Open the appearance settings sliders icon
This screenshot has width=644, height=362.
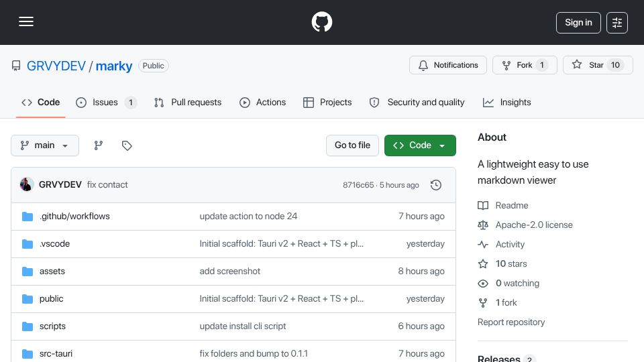coord(617,23)
